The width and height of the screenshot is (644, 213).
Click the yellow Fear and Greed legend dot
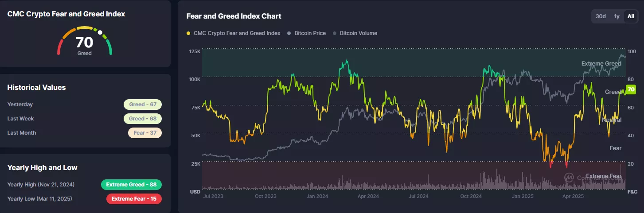(x=189, y=33)
